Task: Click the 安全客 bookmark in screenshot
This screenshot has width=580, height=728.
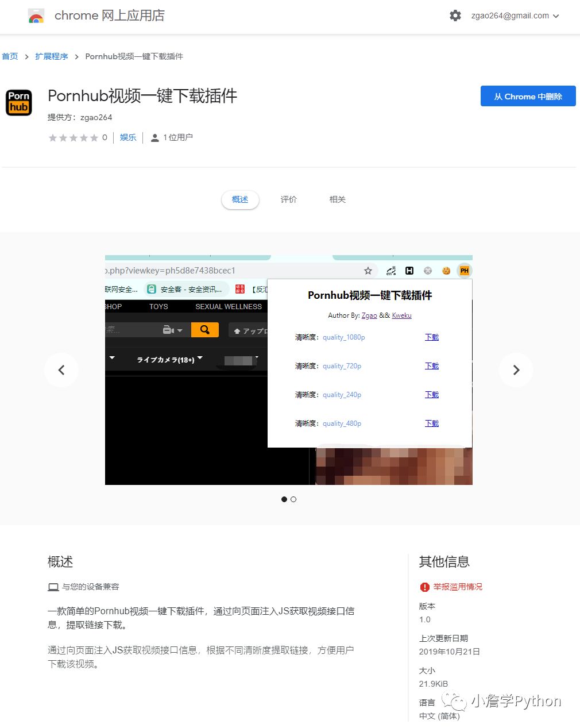Action: [x=187, y=289]
